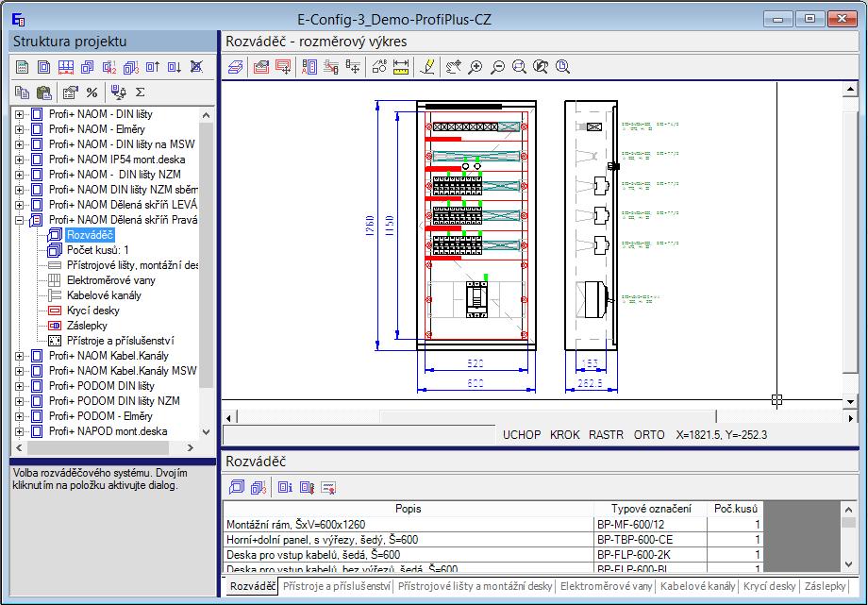The height and width of the screenshot is (605, 868).
Task: Click the command input field below drawing
Action: click(x=359, y=435)
